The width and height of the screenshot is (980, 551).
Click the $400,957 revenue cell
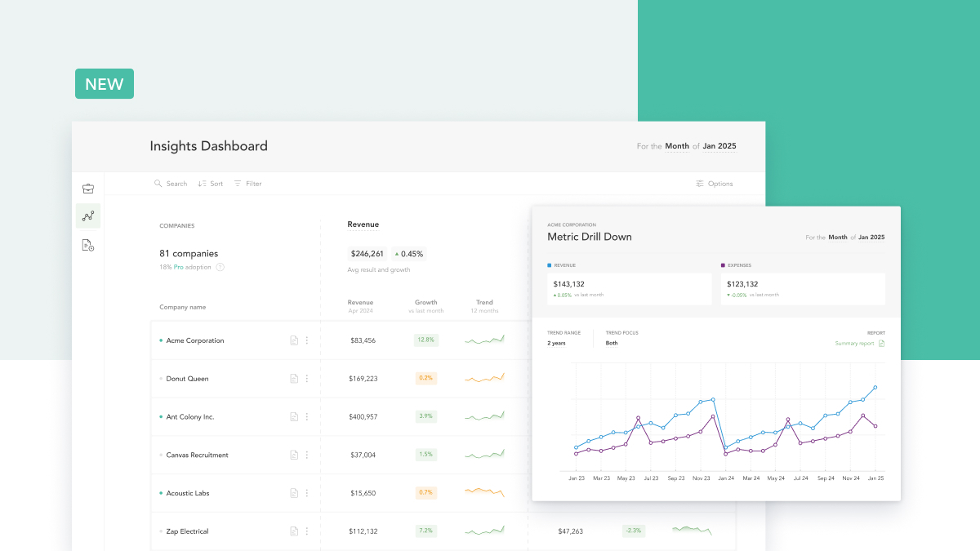coord(363,417)
